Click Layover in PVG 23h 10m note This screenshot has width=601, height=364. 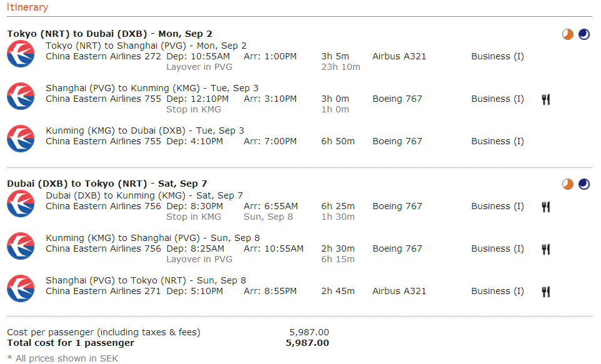263,67
